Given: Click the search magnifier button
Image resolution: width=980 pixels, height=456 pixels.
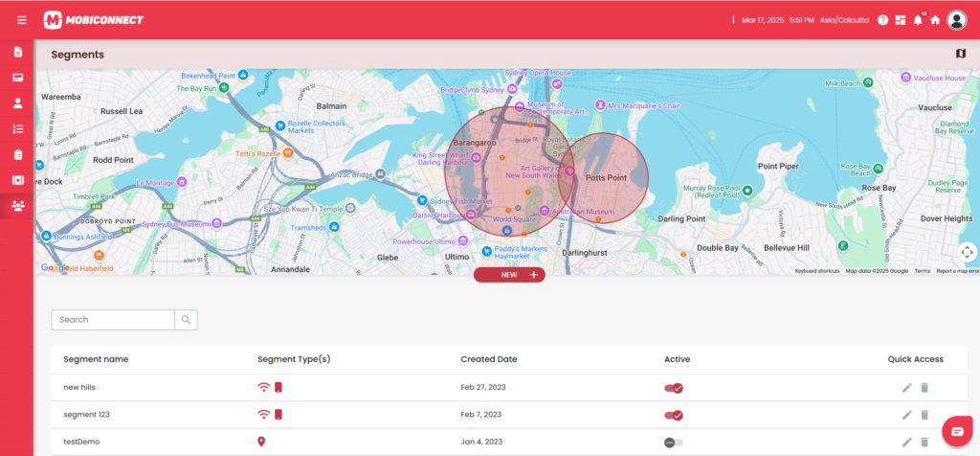Looking at the screenshot, I should pos(186,320).
